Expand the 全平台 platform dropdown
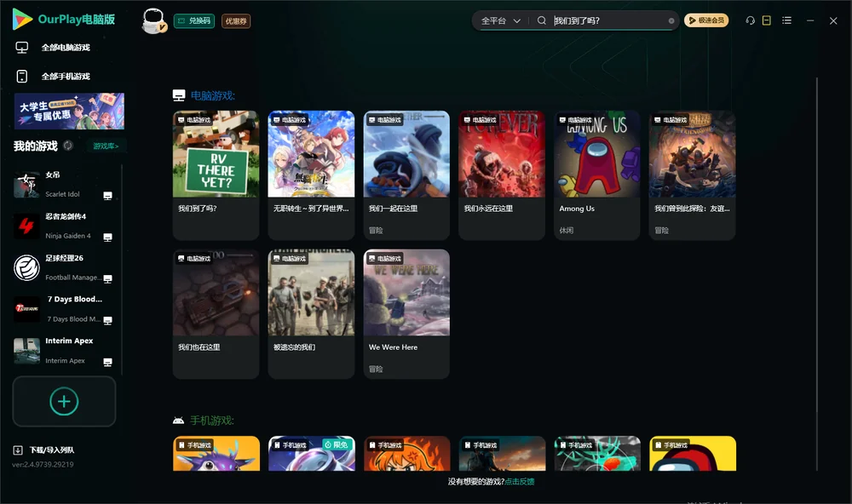The width and height of the screenshot is (852, 504). (500, 20)
